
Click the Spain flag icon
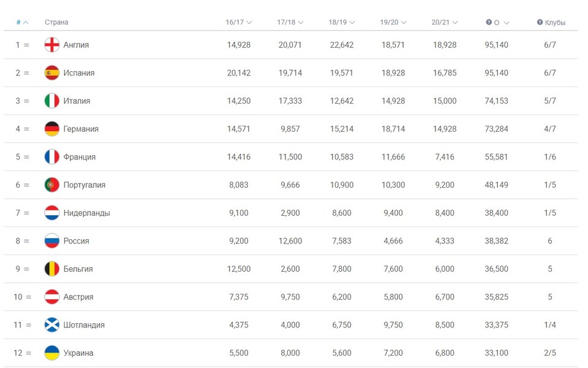pyautogui.click(x=52, y=73)
